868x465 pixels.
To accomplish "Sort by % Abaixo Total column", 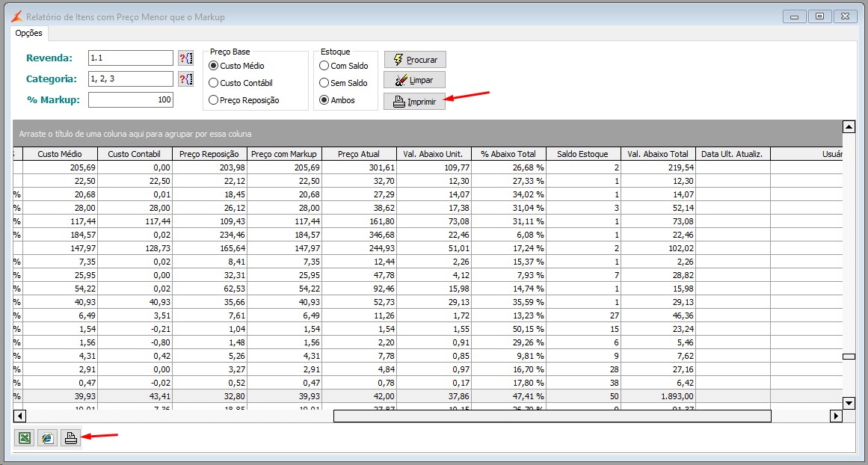I will tap(508, 154).
